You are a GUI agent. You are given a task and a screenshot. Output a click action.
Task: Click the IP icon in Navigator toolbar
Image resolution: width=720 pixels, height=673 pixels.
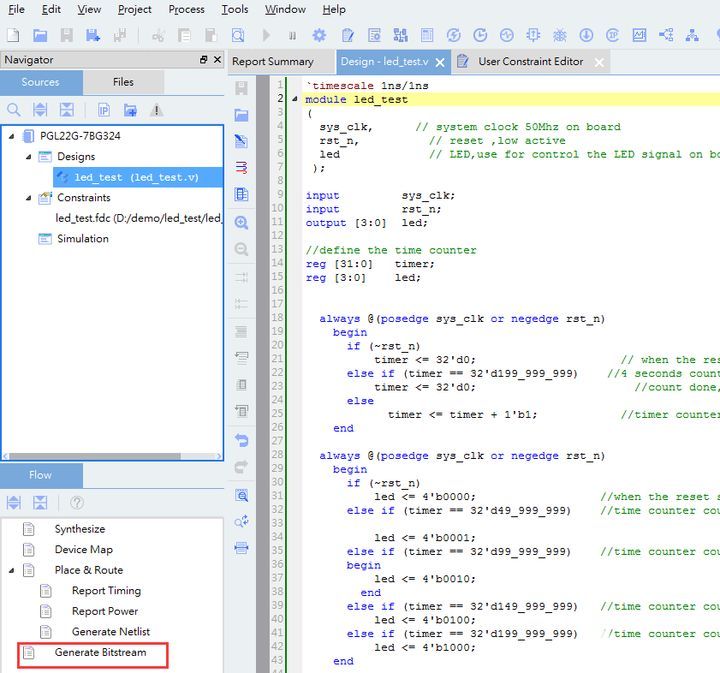click(x=103, y=110)
